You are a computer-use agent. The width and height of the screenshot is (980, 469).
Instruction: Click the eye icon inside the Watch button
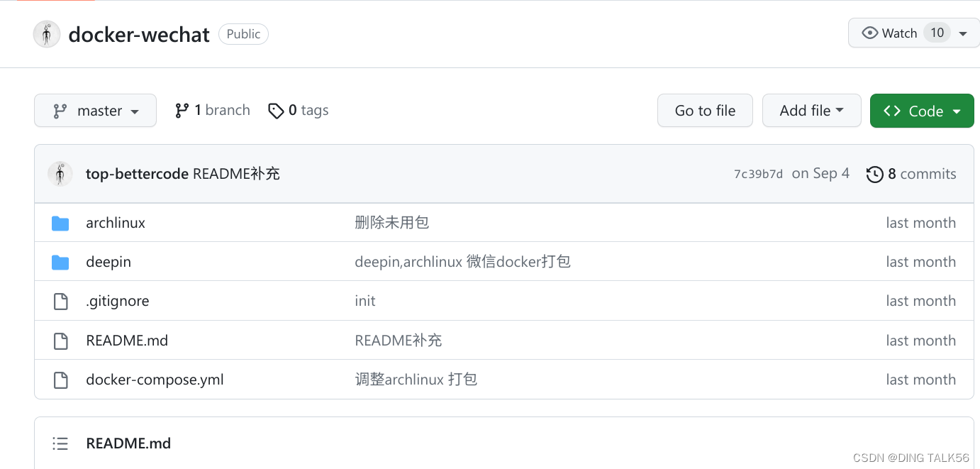(869, 33)
